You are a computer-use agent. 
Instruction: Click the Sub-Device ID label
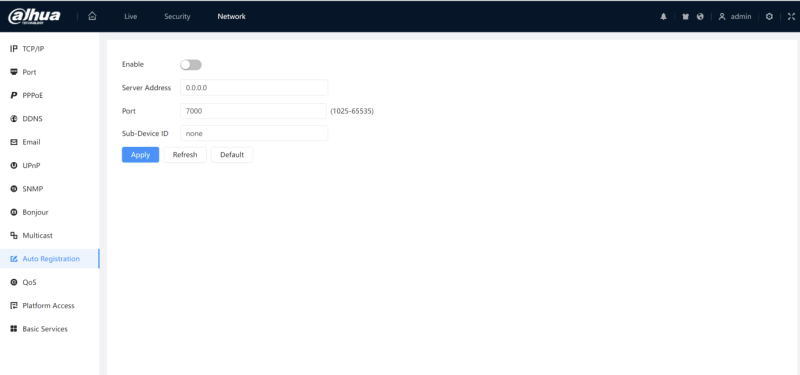point(145,133)
